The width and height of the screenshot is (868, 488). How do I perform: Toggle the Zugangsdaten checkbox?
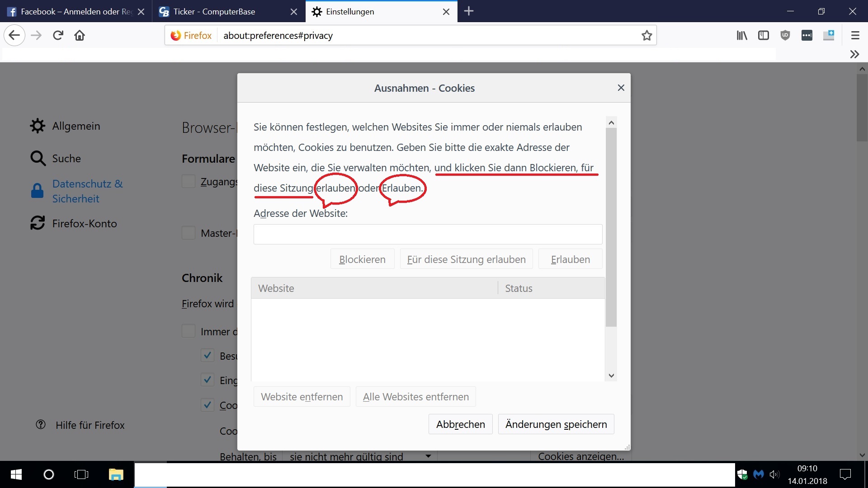click(x=189, y=181)
